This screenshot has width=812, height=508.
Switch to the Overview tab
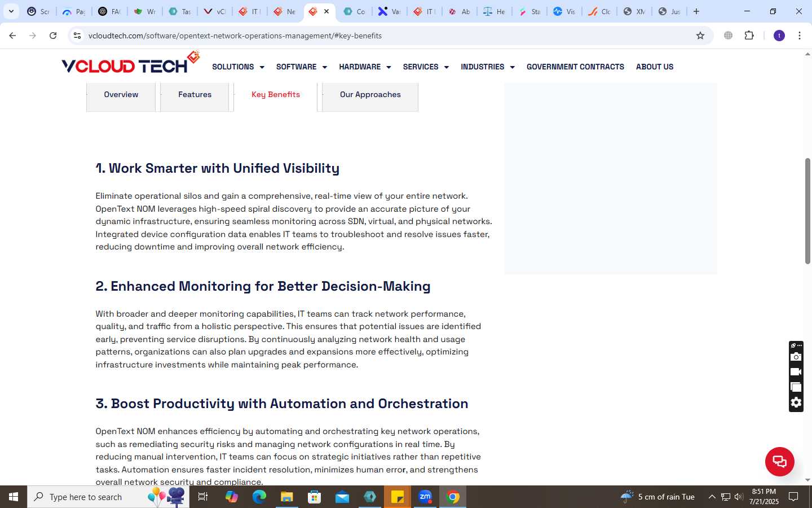click(121, 95)
